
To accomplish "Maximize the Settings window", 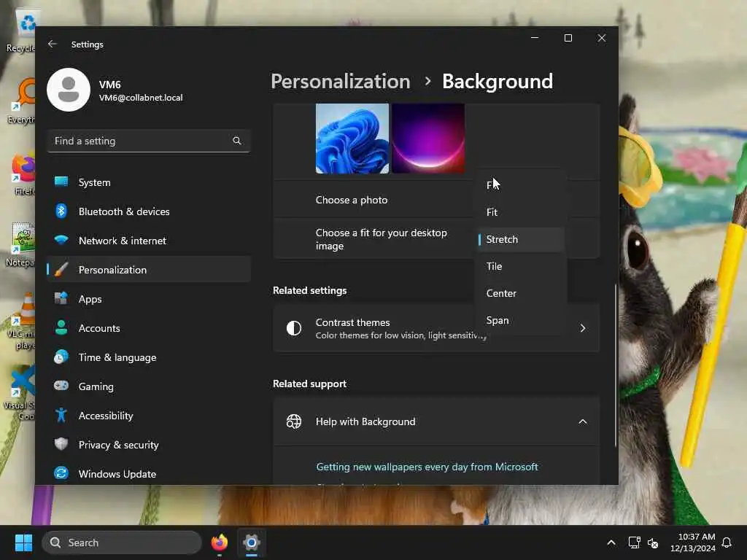I will (568, 38).
